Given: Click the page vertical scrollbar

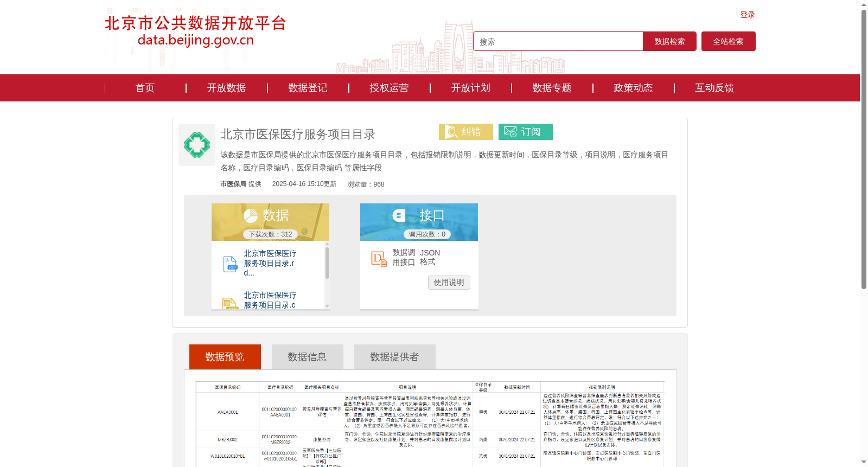Looking at the screenshot, I should point(864,149).
